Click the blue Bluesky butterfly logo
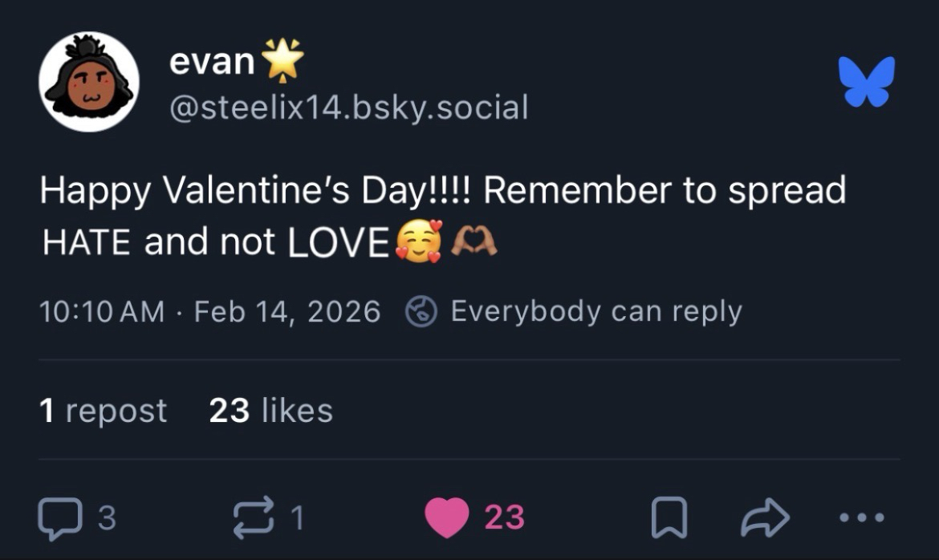This screenshot has width=939, height=560. (x=867, y=82)
